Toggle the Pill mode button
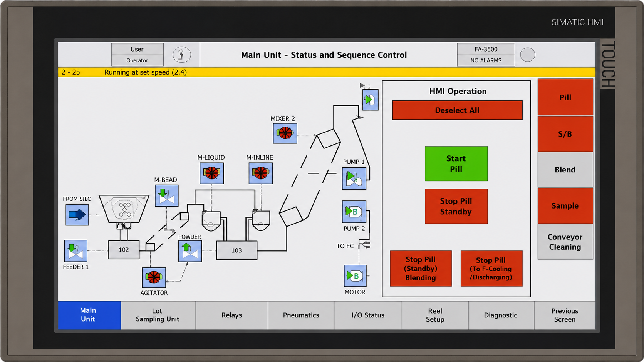The image size is (644, 362). (x=565, y=97)
